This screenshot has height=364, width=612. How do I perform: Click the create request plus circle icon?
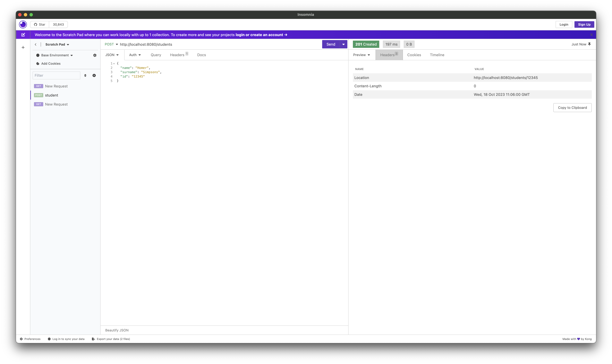tap(94, 75)
